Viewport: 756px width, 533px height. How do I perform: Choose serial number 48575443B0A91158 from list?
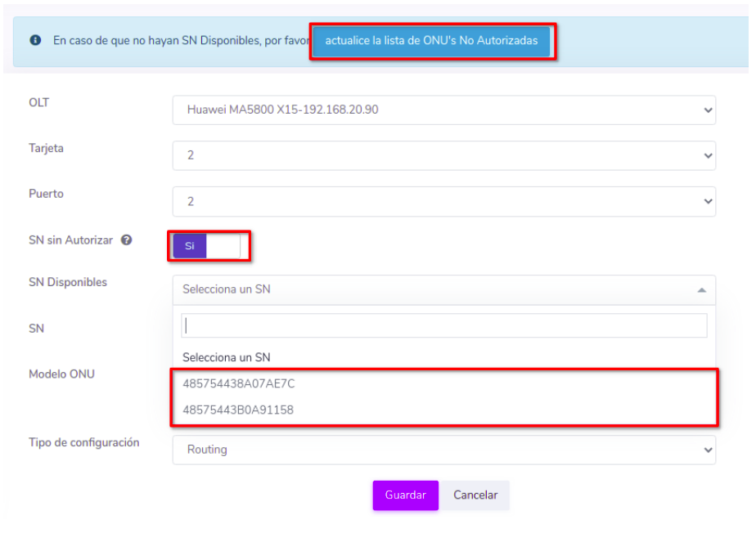[238, 410]
